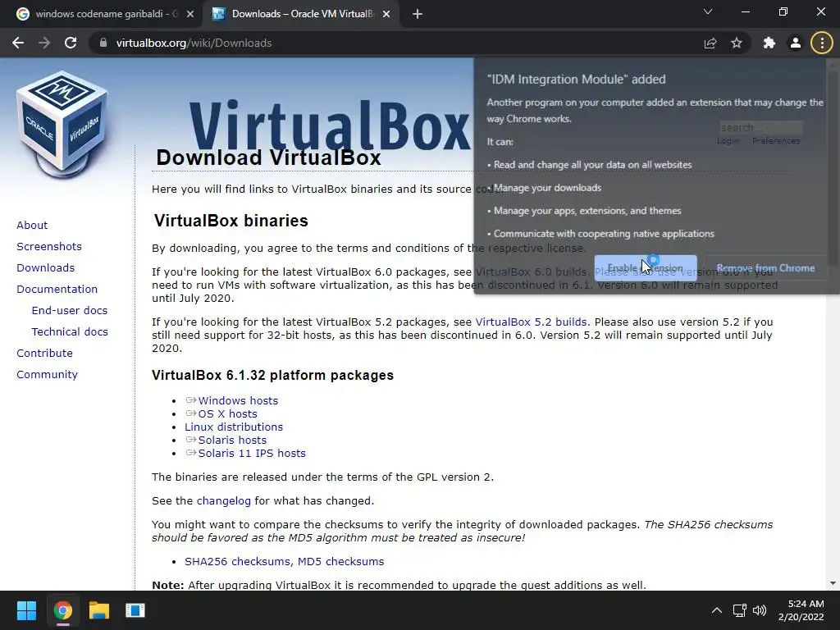Bookmark this page with the star icon
The height and width of the screenshot is (630, 840).
click(x=737, y=43)
